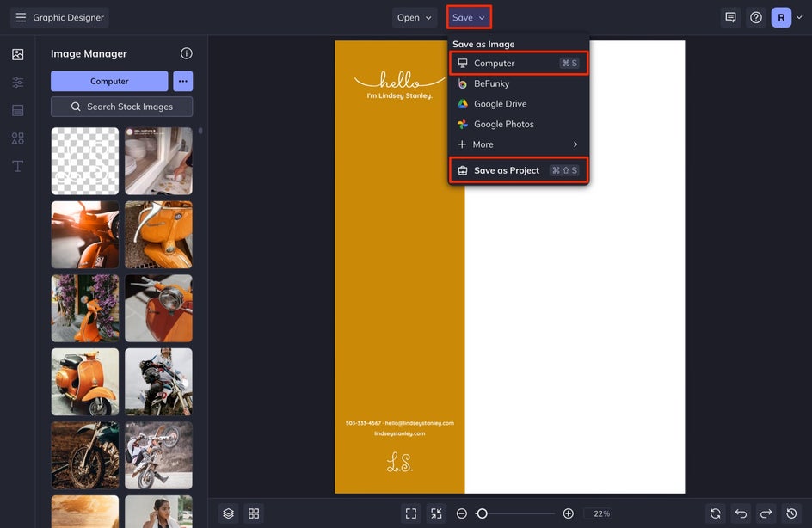Viewport: 812px width, 528px height.
Task: Open the Customize sliders sidebar tab
Action: pyautogui.click(x=17, y=83)
